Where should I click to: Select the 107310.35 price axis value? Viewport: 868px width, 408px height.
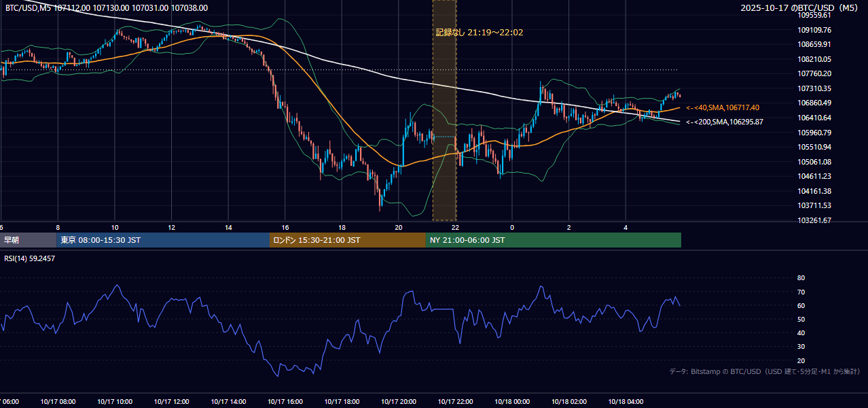pyautogui.click(x=814, y=88)
